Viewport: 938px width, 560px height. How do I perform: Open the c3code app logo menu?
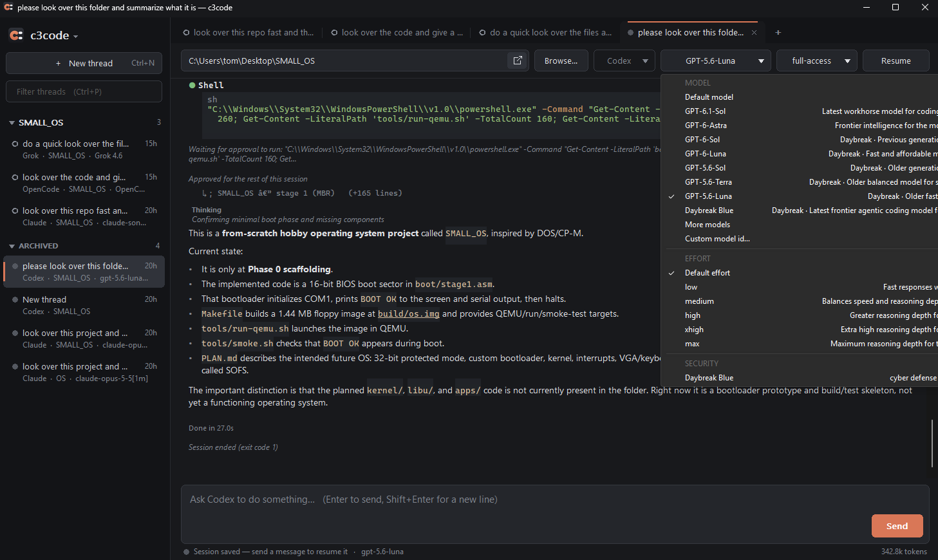pos(16,35)
